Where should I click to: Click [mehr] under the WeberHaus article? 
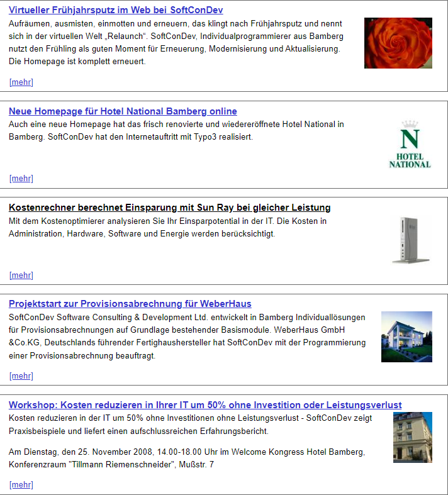click(21, 376)
